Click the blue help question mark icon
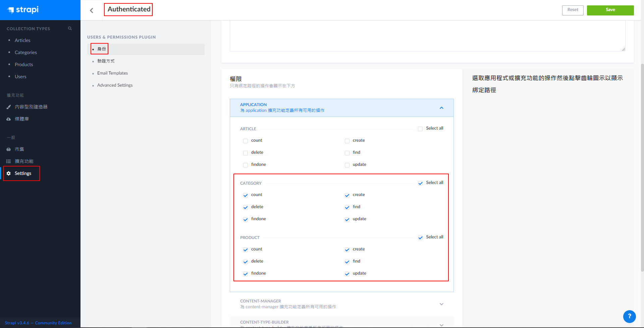This screenshot has width=644, height=328. pos(629,316)
